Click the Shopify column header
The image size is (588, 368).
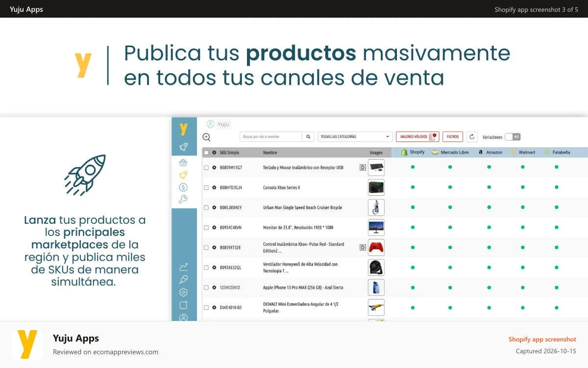[x=413, y=152]
